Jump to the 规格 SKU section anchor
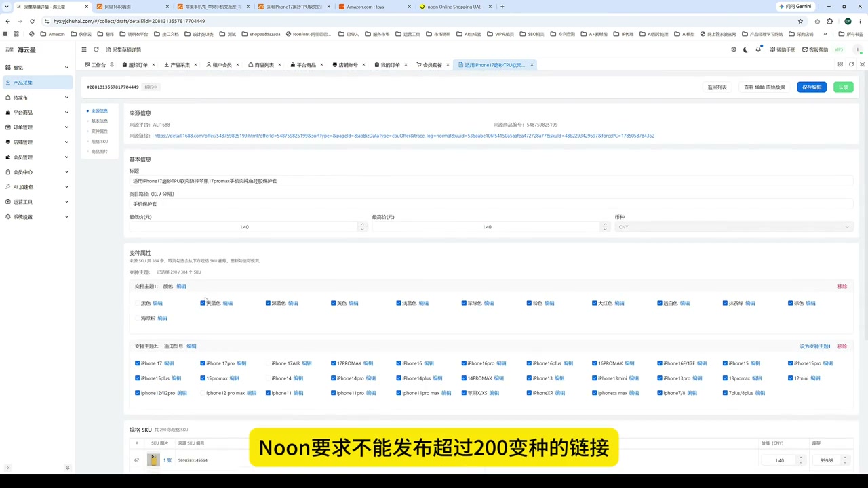 (100, 142)
